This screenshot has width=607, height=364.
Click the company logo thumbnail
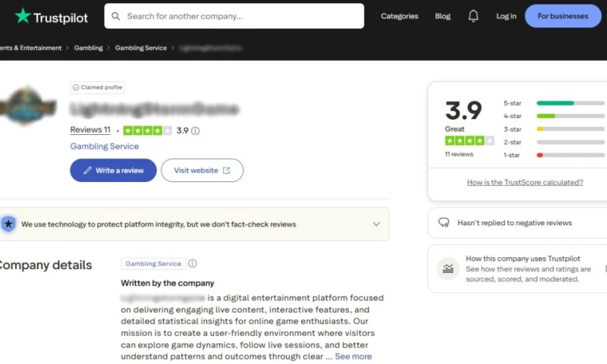pyautogui.click(x=28, y=105)
